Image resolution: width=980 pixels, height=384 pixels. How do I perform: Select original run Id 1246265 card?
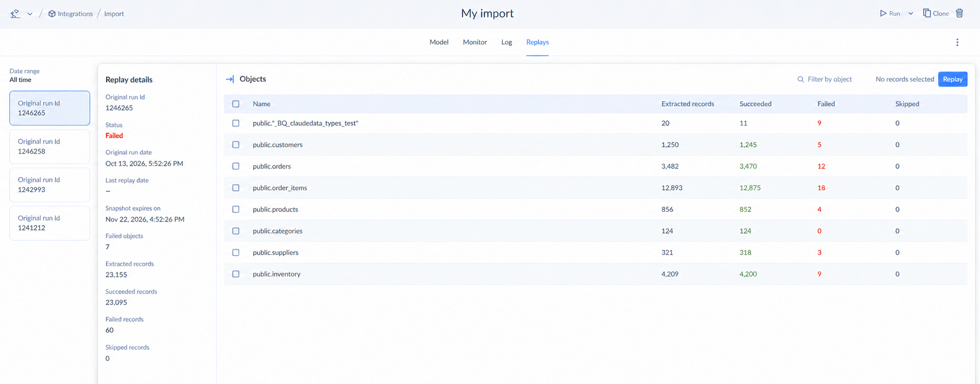tap(49, 108)
